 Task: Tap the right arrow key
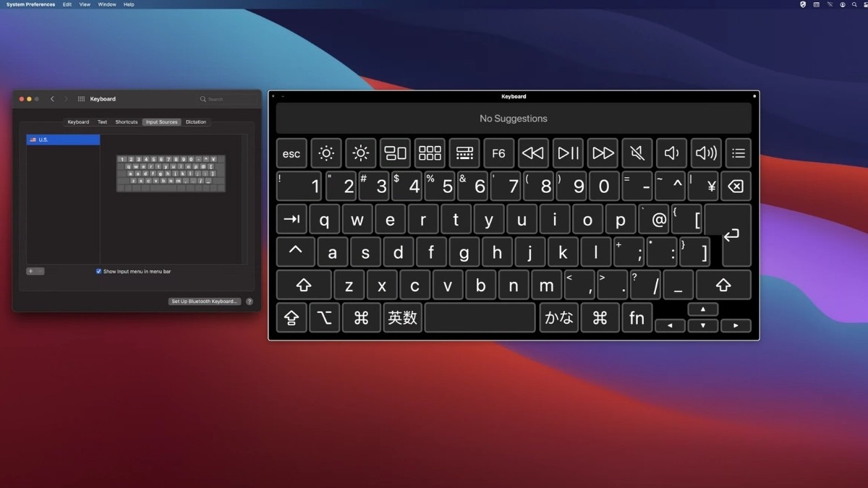point(736,326)
